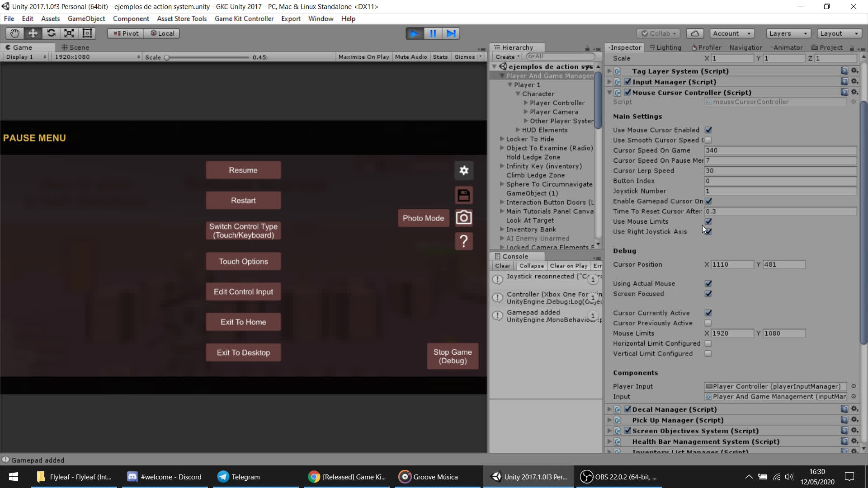Open the cloud services icon

pyautogui.click(x=695, y=33)
